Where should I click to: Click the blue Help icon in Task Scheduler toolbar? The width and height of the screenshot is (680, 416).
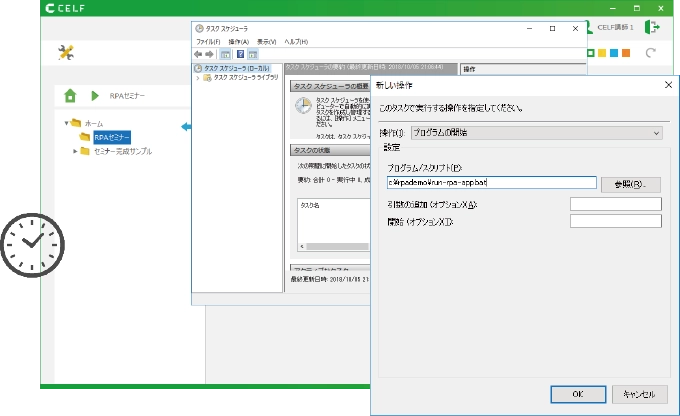coord(240,54)
